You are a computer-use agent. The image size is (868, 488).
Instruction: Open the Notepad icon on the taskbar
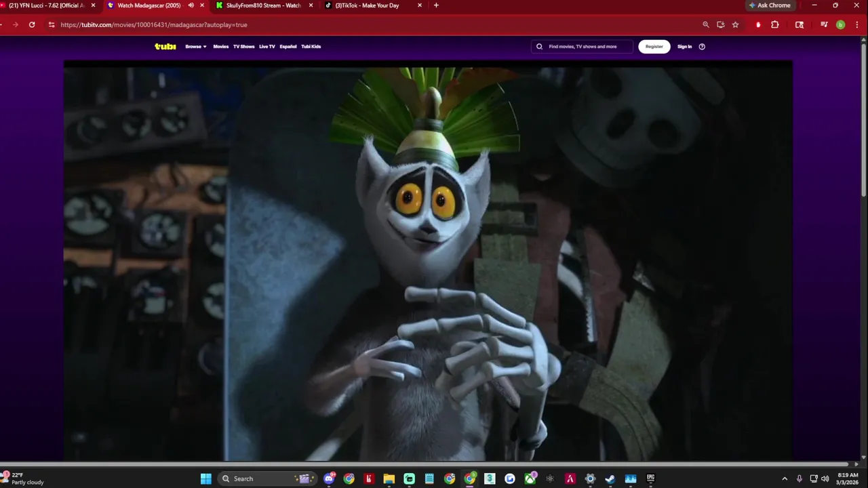pyautogui.click(x=429, y=479)
